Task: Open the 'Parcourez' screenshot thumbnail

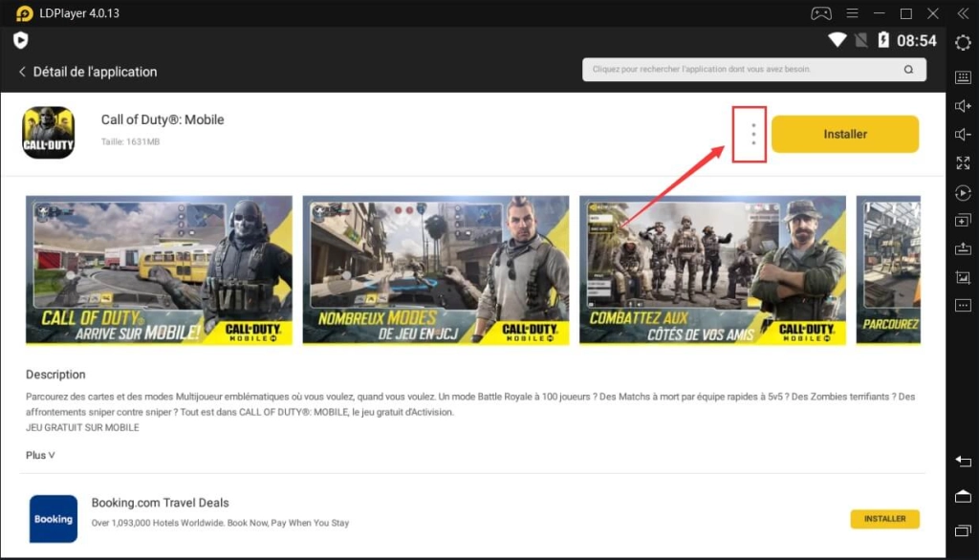Action: click(888, 269)
